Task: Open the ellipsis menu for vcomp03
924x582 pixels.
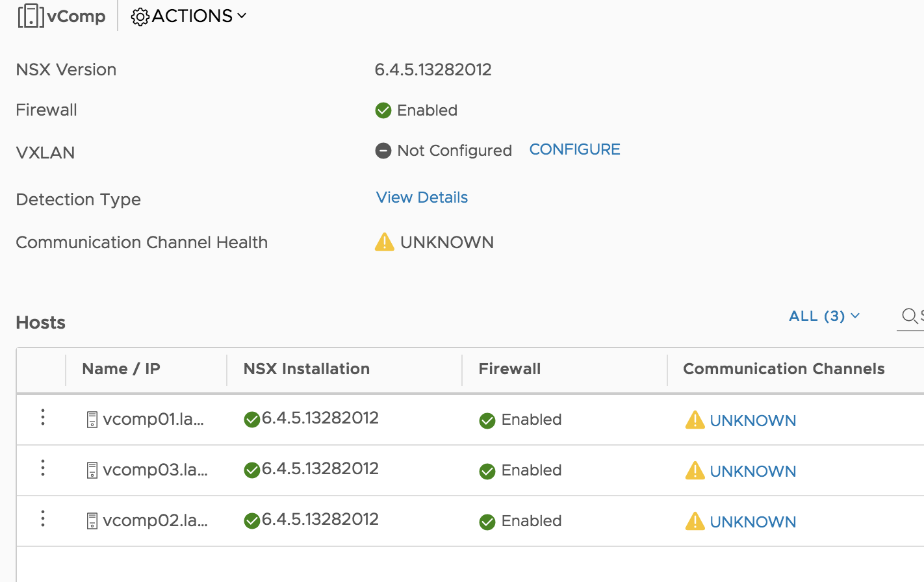Action: 42,469
